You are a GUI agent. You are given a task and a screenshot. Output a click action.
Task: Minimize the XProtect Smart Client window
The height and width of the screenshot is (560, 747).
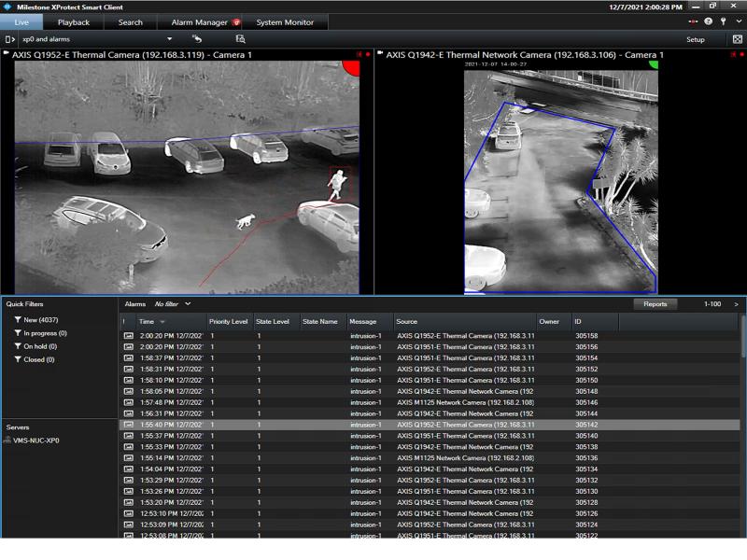pyautogui.click(x=696, y=7)
